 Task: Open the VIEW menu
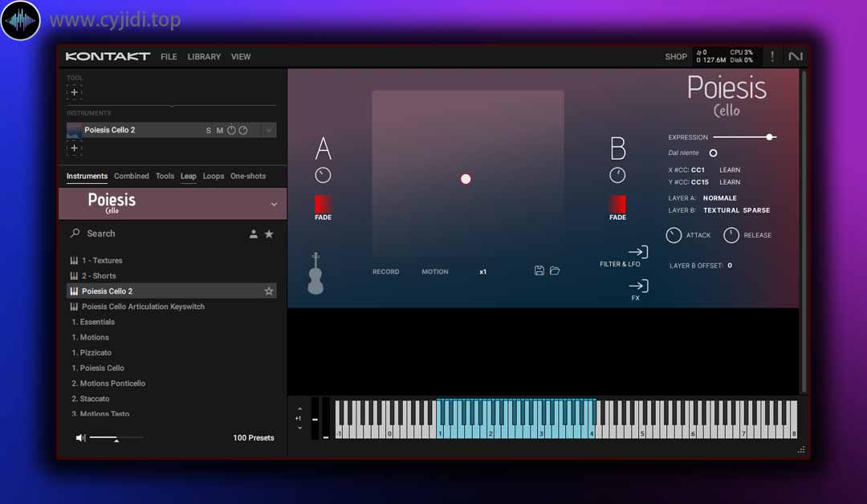point(241,57)
